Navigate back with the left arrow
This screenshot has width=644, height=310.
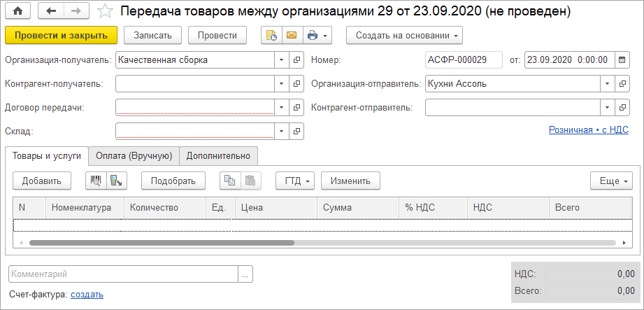(x=51, y=11)
